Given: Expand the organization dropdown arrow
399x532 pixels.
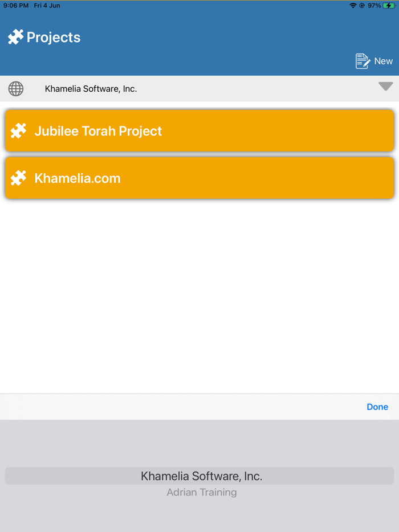Looking at the screenshot, I should tap(386, 86).
